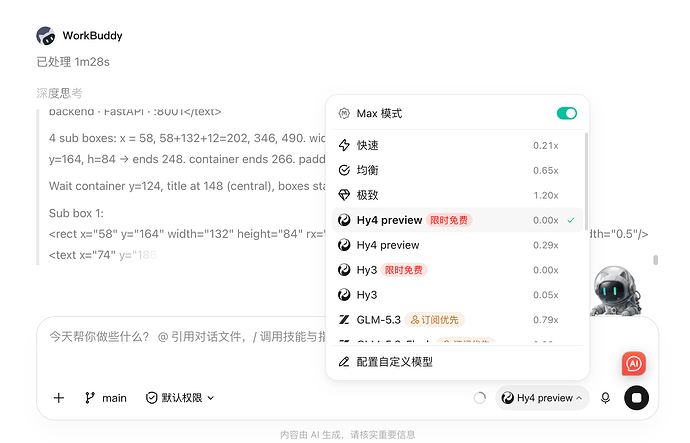
Task: Click the 限时免费 tag on Hy3
Action: click(x=404, y=270)
